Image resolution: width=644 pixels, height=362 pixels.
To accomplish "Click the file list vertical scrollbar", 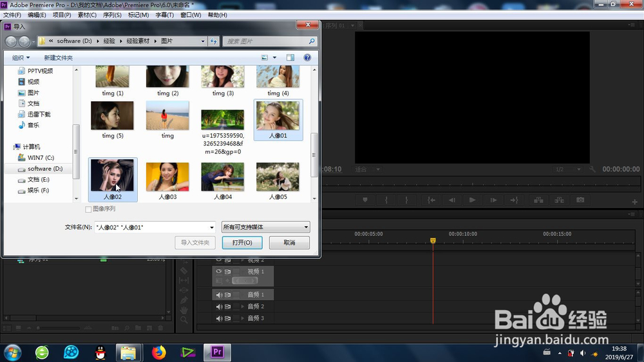I will pos(314,155).
